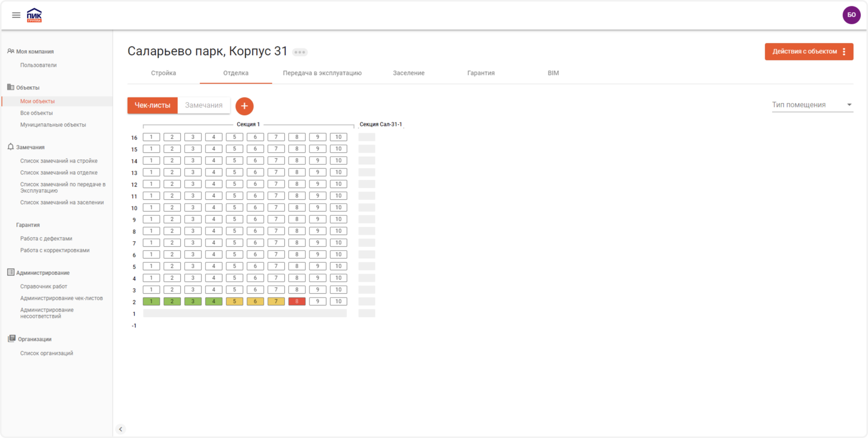This screenshot has width=868, height=438.
Task: Click the Секция 1 header label
Action: [x=248, y=124]
